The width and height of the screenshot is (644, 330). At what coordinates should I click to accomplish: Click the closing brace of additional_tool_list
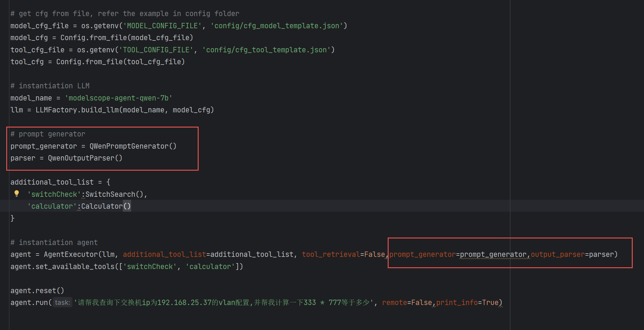coord(12,218)
